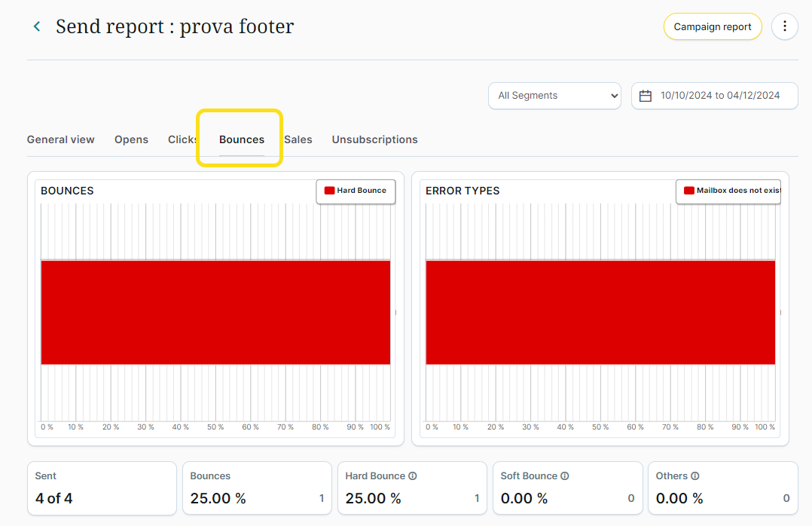Click the calendar icon in date field
Screen dimensions: 812x526
pos(645,96)
